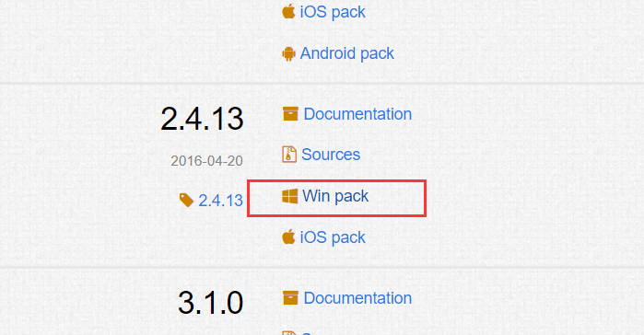Open the blue 2.4.13 tag link
This screenshot has width=644, height=335.
220,201
